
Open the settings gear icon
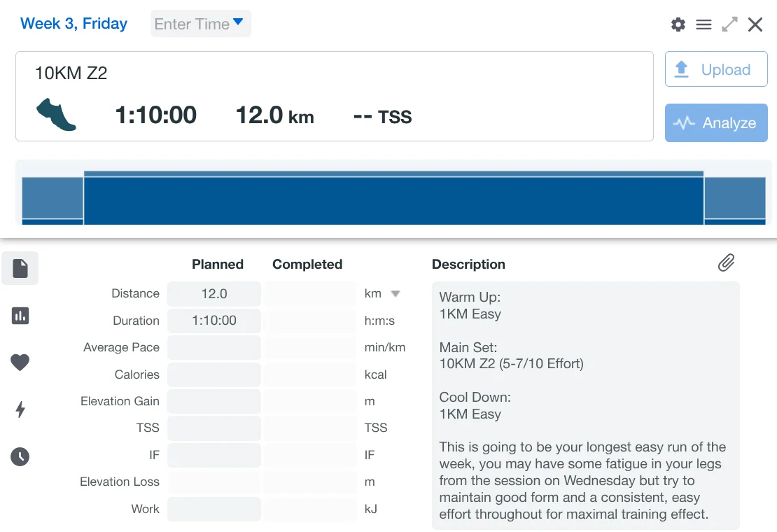[x=678, y=24]
